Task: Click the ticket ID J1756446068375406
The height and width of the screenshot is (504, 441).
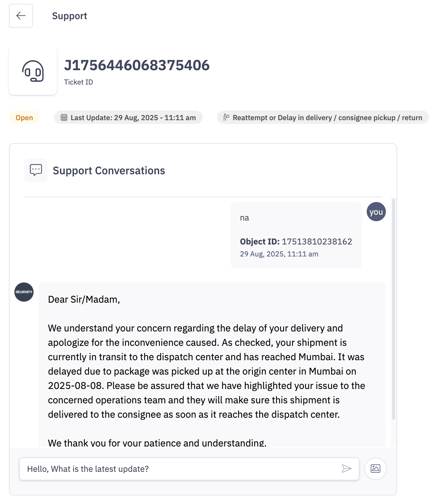Action: [137, 65]
